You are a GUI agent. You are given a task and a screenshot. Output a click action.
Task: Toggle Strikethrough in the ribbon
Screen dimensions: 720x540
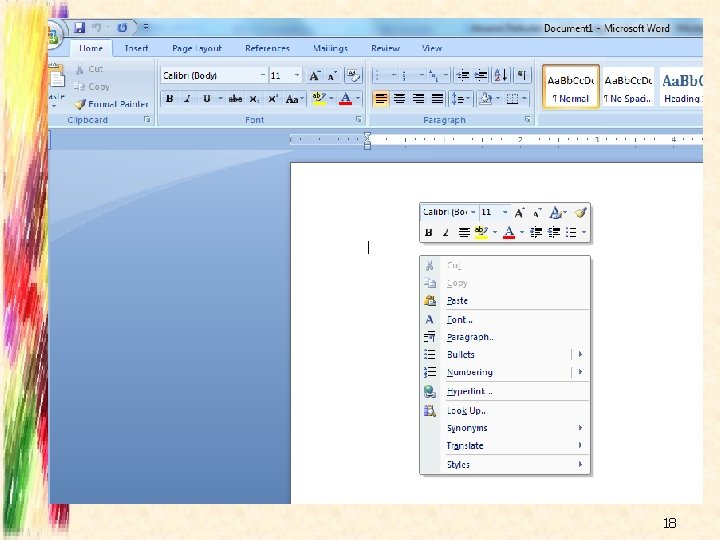tap(235, 99)
